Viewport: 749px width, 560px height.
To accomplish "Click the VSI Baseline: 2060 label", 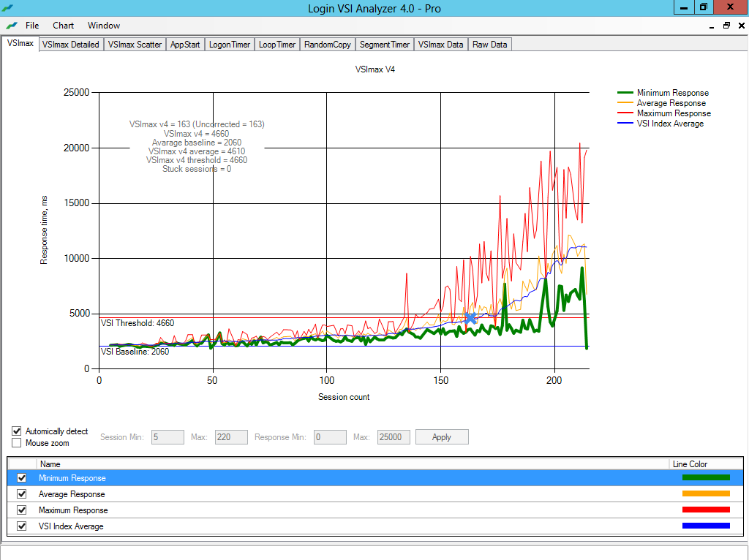I will (135, 352).
